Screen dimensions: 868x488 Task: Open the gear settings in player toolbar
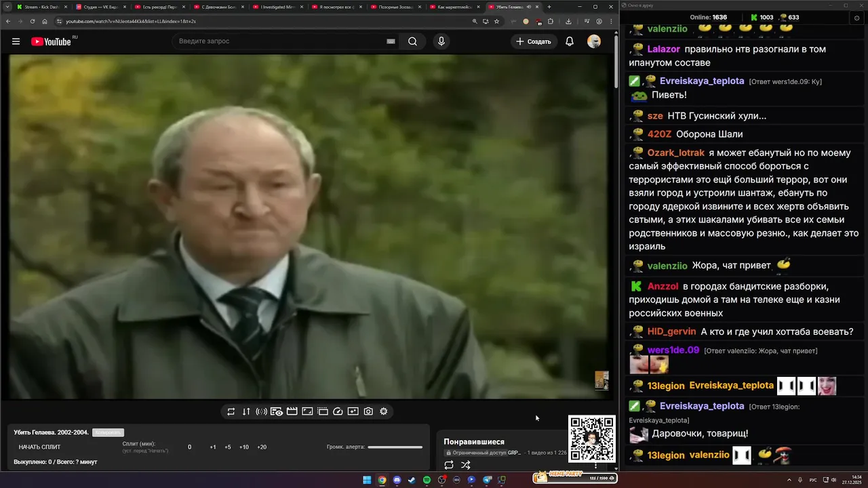[384, 411]
